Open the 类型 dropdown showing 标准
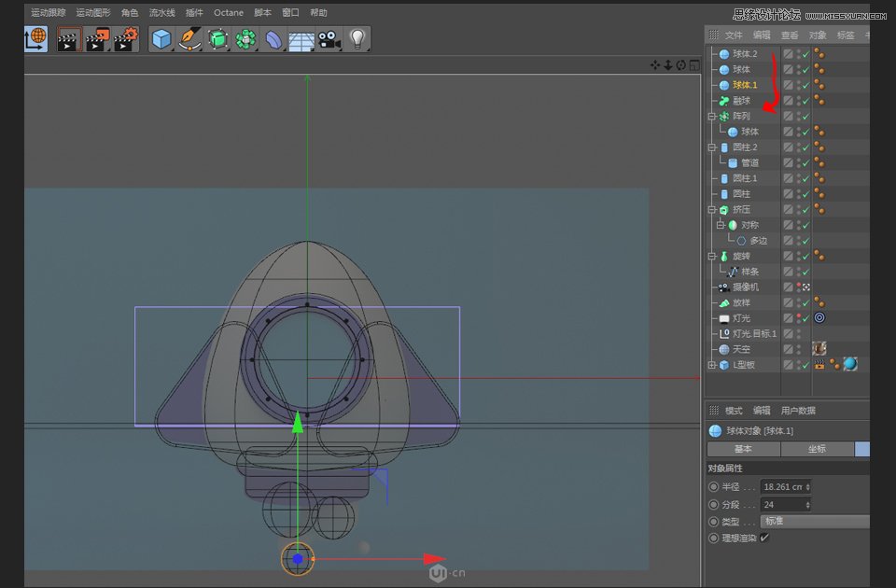Viewport: 896px width, 588px height. click(x=817, y=521)
